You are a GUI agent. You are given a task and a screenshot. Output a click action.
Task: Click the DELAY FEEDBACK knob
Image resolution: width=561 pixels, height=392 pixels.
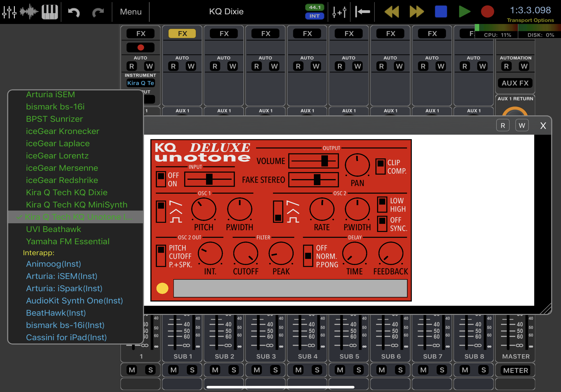click(390, 253)
